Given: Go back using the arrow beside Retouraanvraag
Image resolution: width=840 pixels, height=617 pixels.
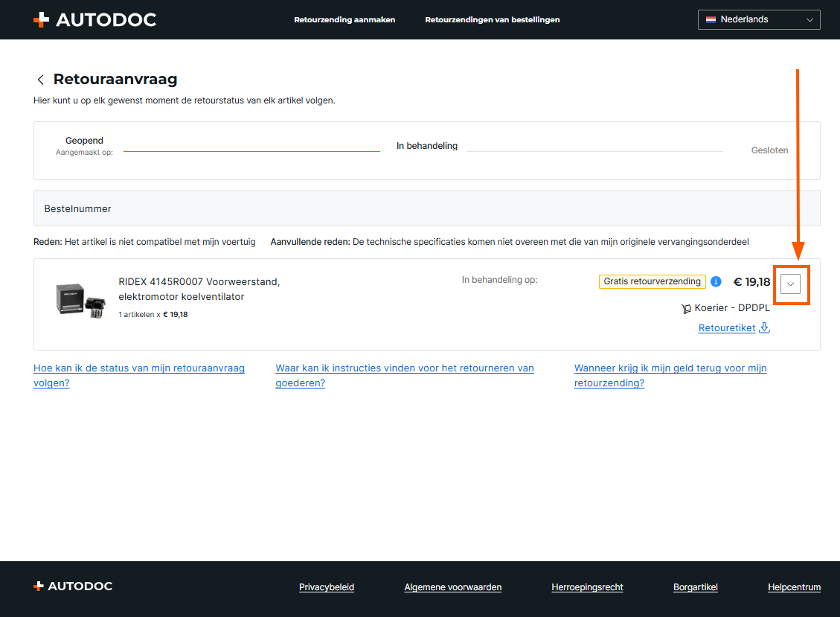Looking at the screenshot, I should pos(40,80).
